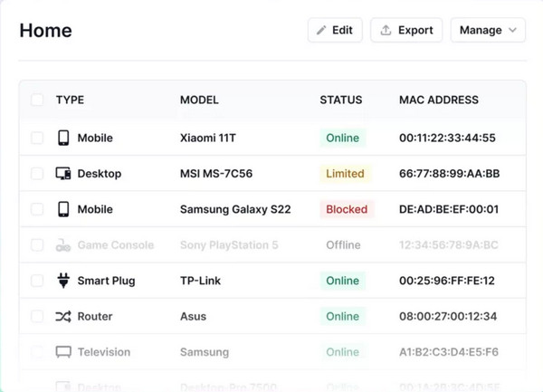Click the Game Console type label
Screen dimensions: 543x392
[116, 244]
